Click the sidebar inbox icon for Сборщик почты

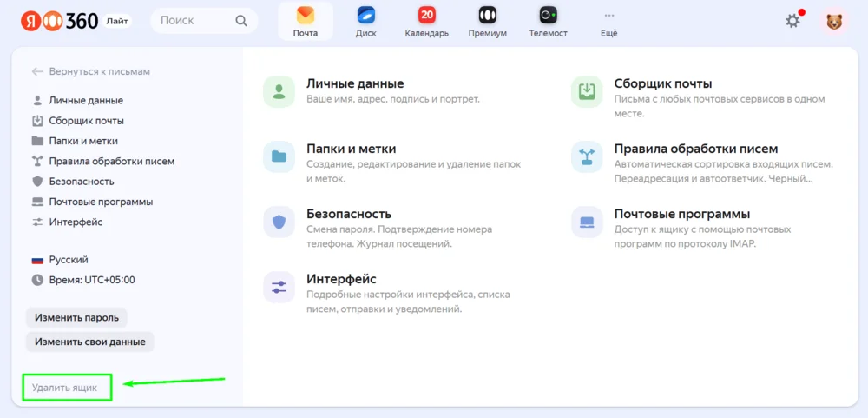click(37, 121)
